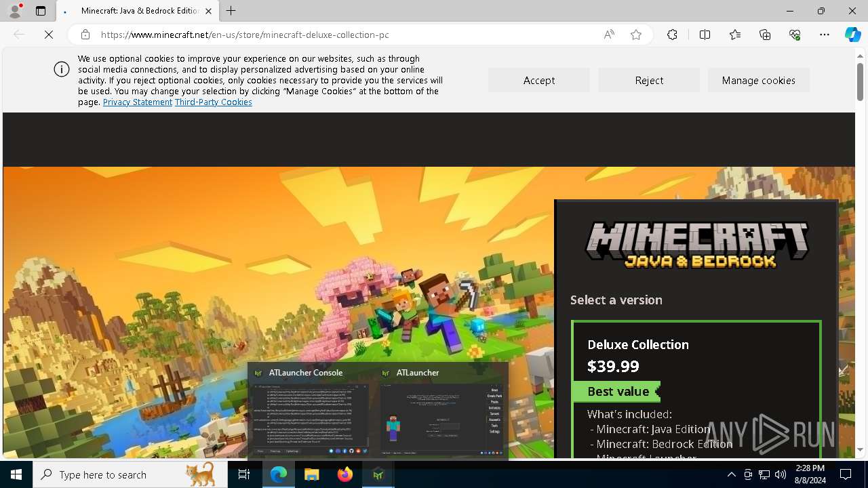This screenshot has width=868, height=488.
Task: Click the $39.99 price text
Action: pyautogui.click(x=613, y=366)
